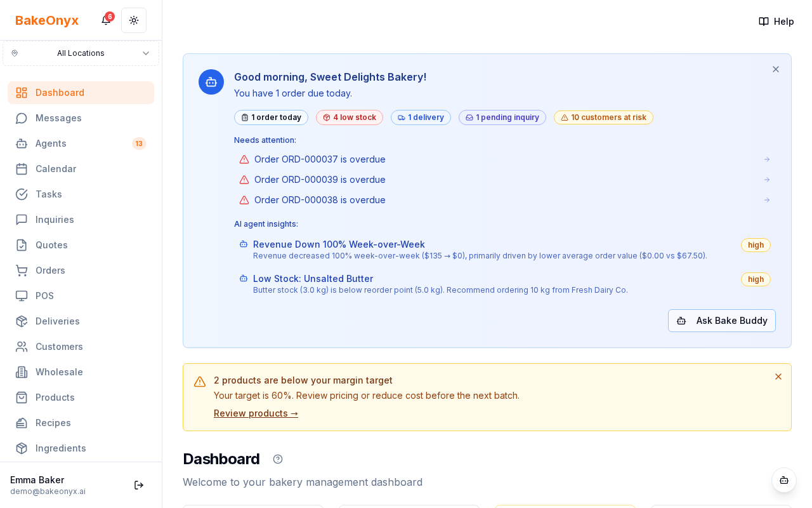
Task: Click the Recipes icon in sidebar
Action: point(22,423)
